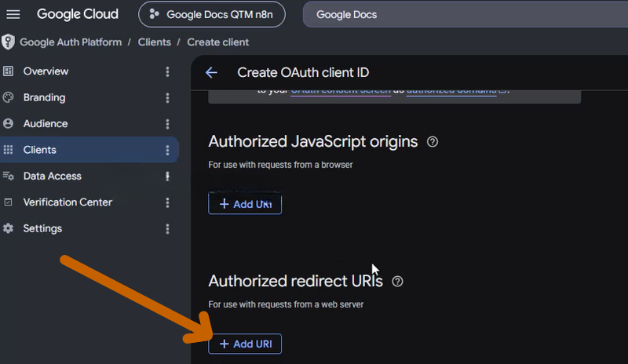Show help for Authorized JavaScript origins
Image resolution: width=628 pixels, height=364 pixels.
(433, 142)
